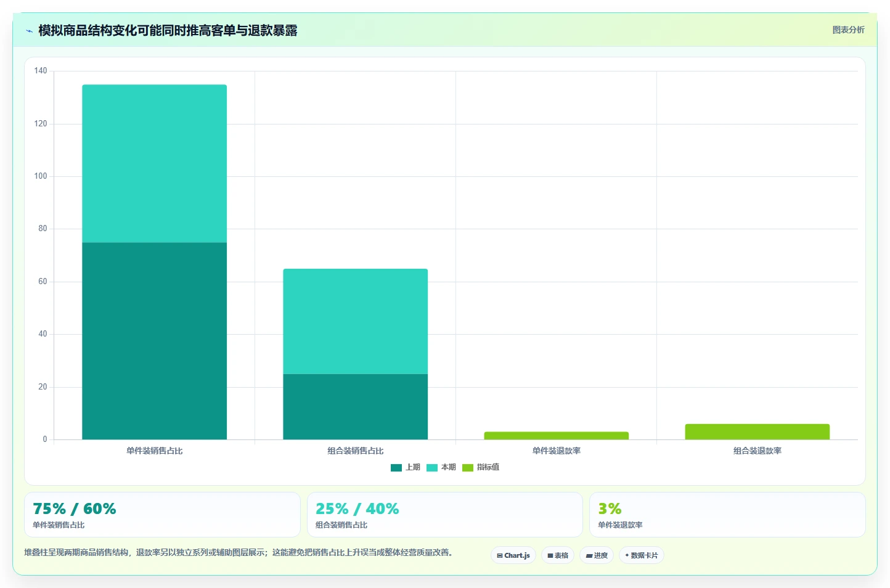Click the 25% / 40% metric card
This screenshot has width=890, height=588.
tap(444, 515)
